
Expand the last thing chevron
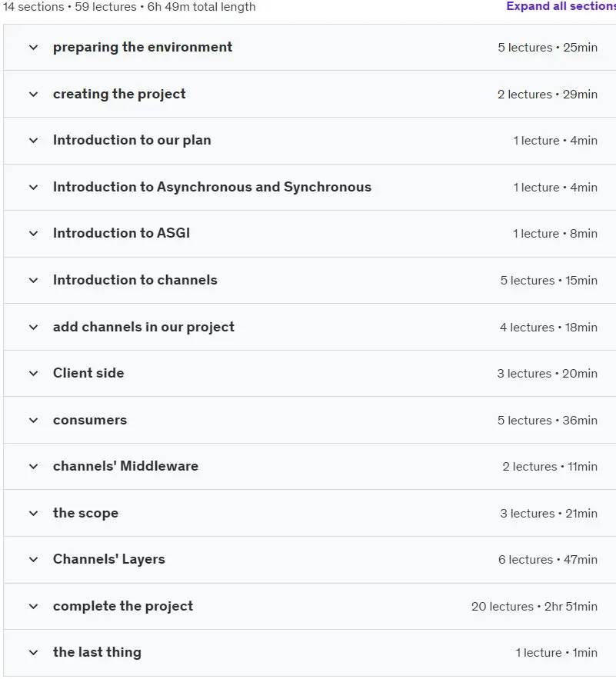(33, 653)
